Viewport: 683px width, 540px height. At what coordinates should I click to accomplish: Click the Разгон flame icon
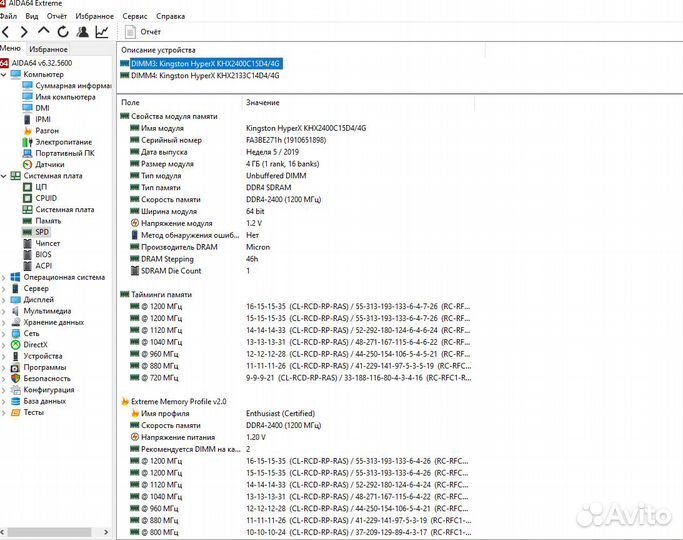click(27, 131)
